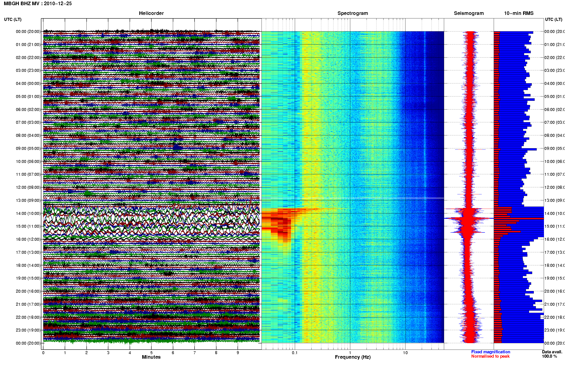
Task: Click the left 15:00 (11:00) time label
Action: [x=28, y=226]
